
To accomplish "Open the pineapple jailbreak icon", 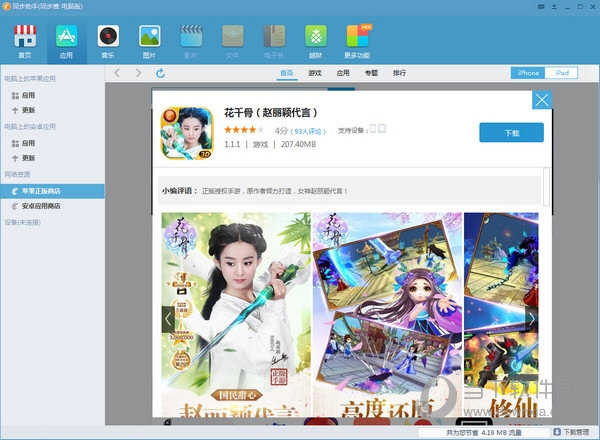I will [316, 41].
